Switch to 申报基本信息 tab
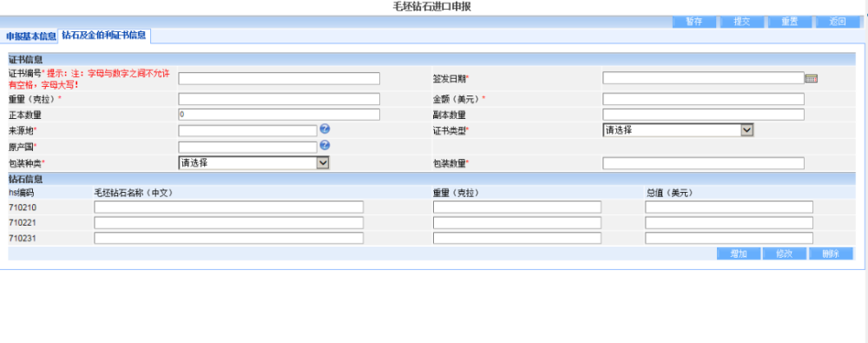 pos(31,36)
